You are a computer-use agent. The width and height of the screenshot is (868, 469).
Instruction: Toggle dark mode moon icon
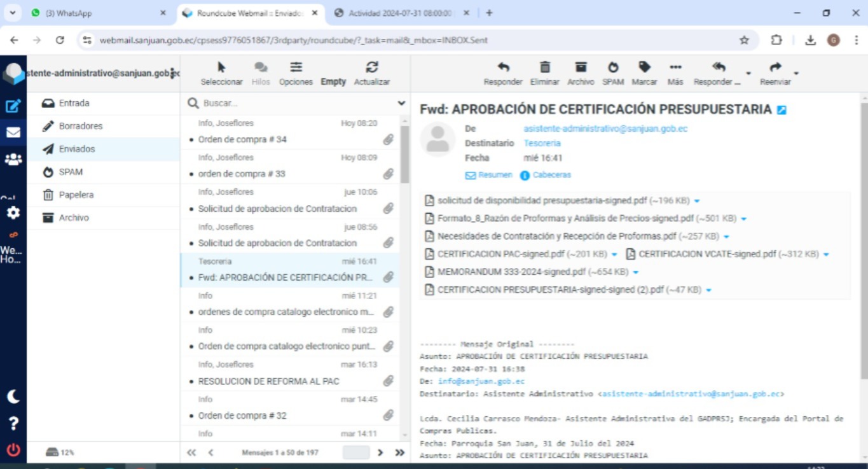pos(13,396)
